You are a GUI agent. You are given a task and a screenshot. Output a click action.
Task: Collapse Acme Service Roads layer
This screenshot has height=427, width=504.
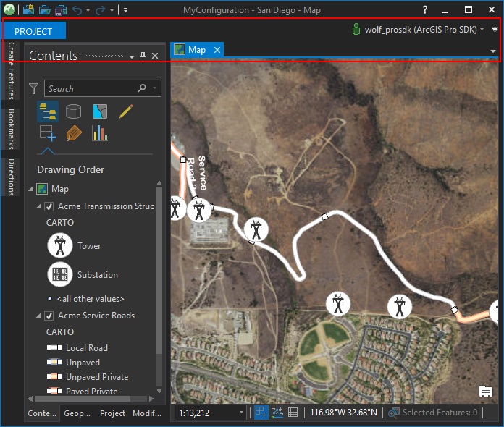coord(38,316)
